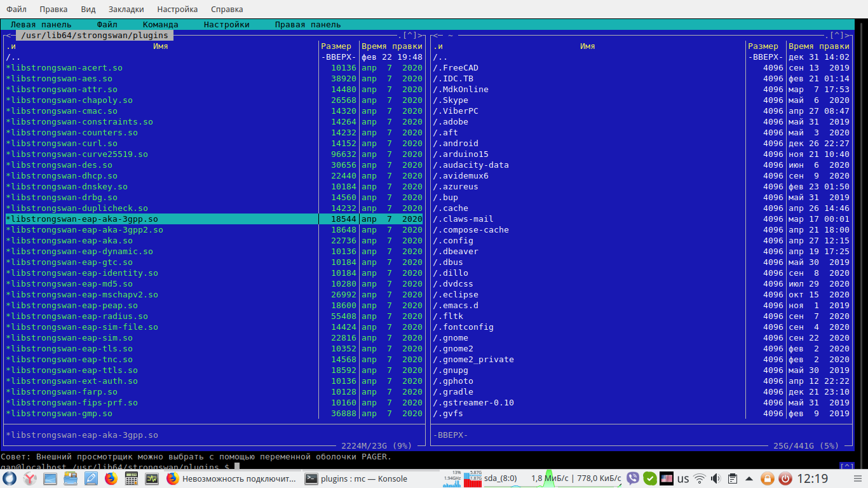Screen dimensions: 868x488
Task: Open the application launcher menu icon
Action: tap(9, 478)
